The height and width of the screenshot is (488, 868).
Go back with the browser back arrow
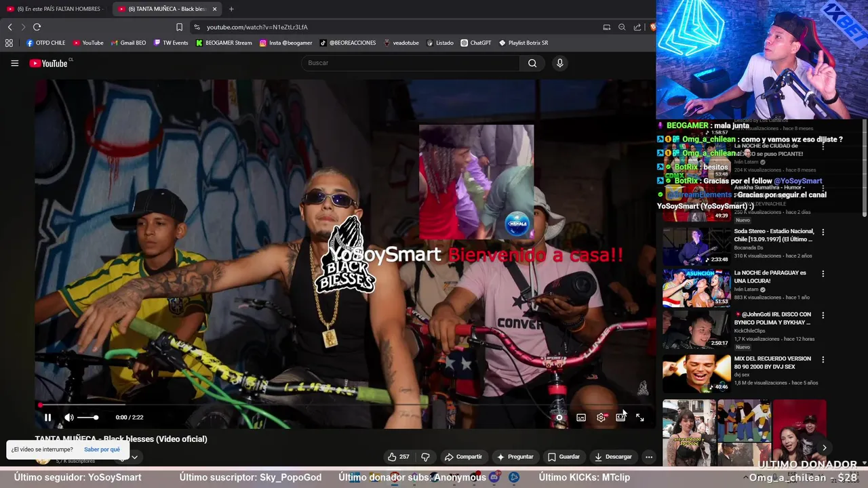[x=9, y=27]
